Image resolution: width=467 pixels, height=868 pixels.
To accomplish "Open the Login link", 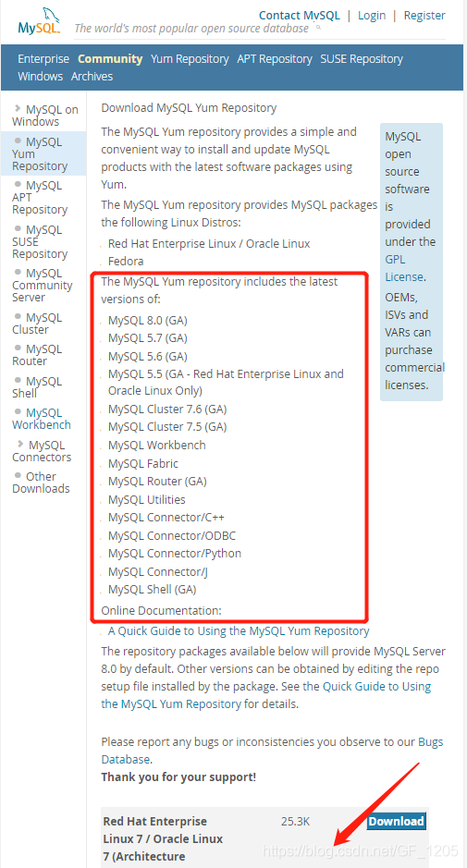I will coord(372,16).
